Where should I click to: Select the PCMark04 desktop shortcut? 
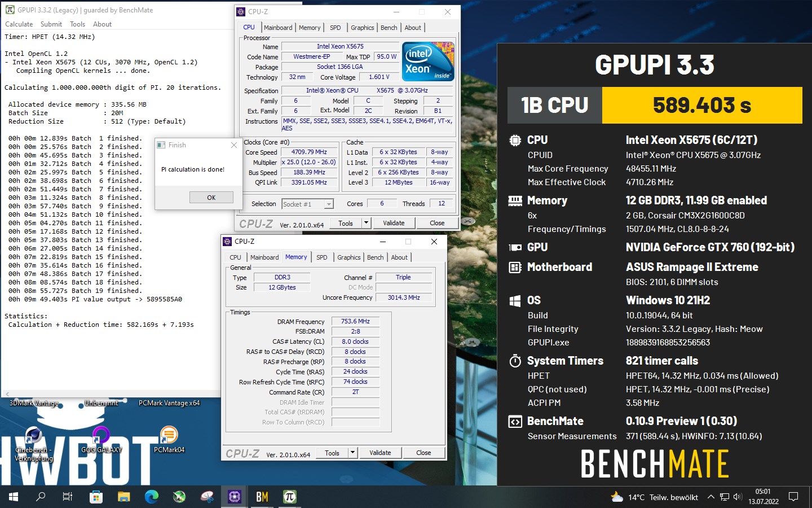169,440
